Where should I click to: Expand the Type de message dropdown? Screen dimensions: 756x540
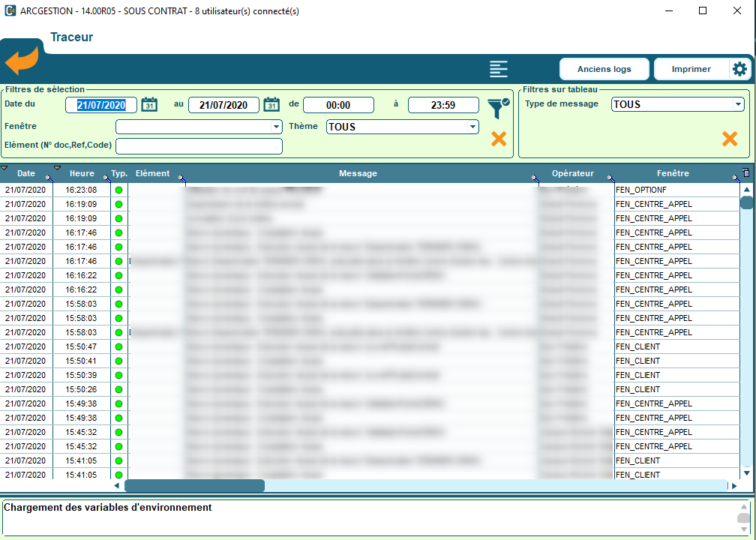pyautogui.click(x=738, y=105)
